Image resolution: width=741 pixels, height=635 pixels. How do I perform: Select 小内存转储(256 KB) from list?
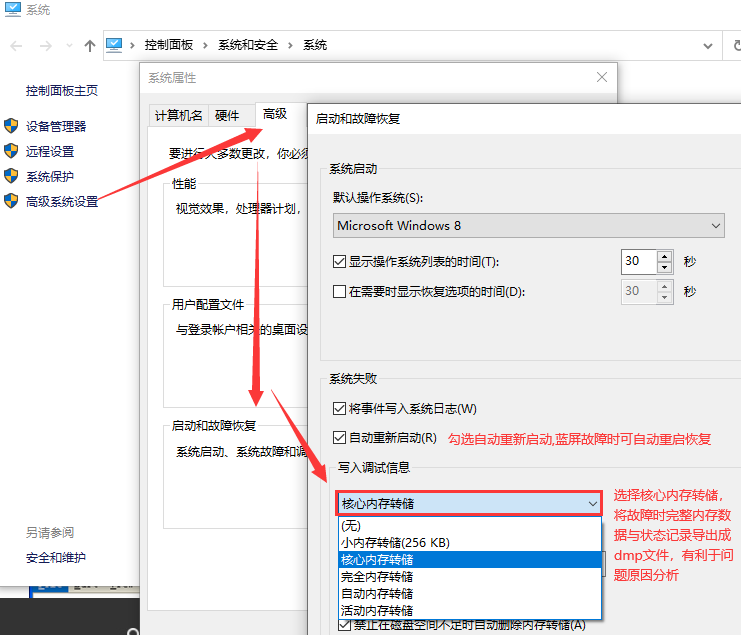point(395,542)
